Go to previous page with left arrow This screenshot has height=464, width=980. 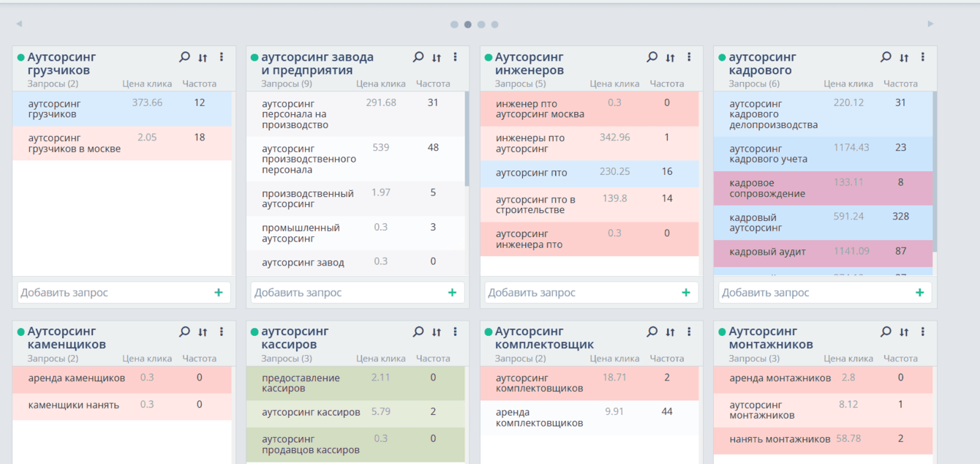(x=19, y=24)
